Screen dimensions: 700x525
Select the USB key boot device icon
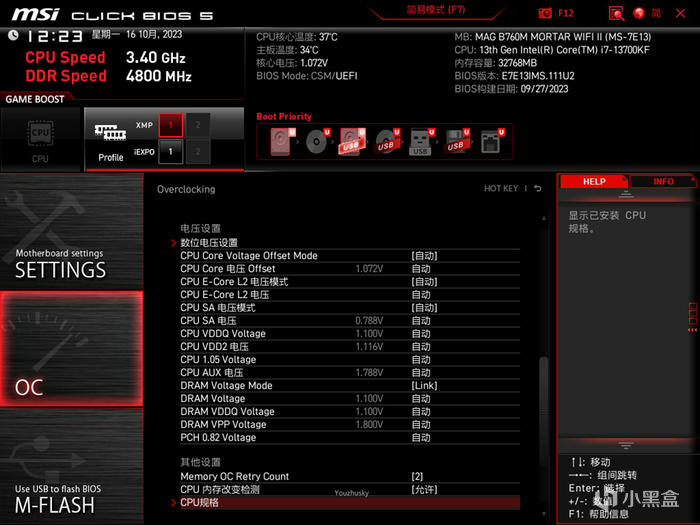point(422,142)
